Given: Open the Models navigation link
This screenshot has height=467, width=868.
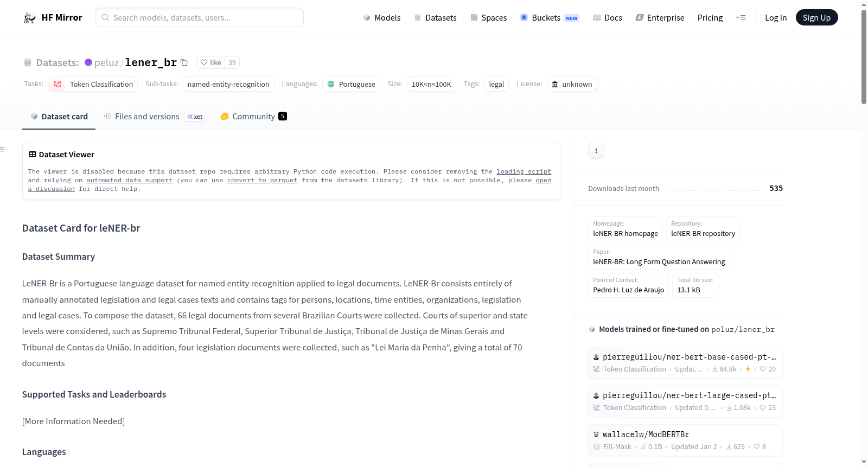Looking at the screenshot, I should click(x=382, y=18).
